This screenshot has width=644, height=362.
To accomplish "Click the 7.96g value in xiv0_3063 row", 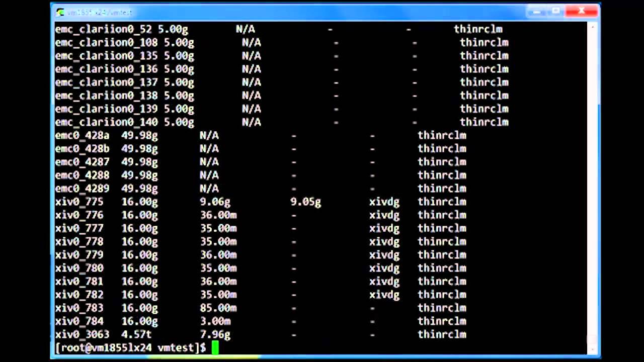I will [215, 334].
